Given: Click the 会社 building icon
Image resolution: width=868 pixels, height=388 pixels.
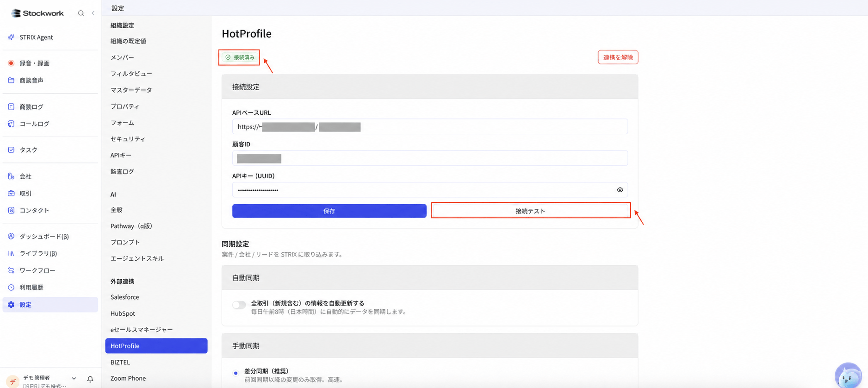Looking at the screenshot, I should pos(11,176).
